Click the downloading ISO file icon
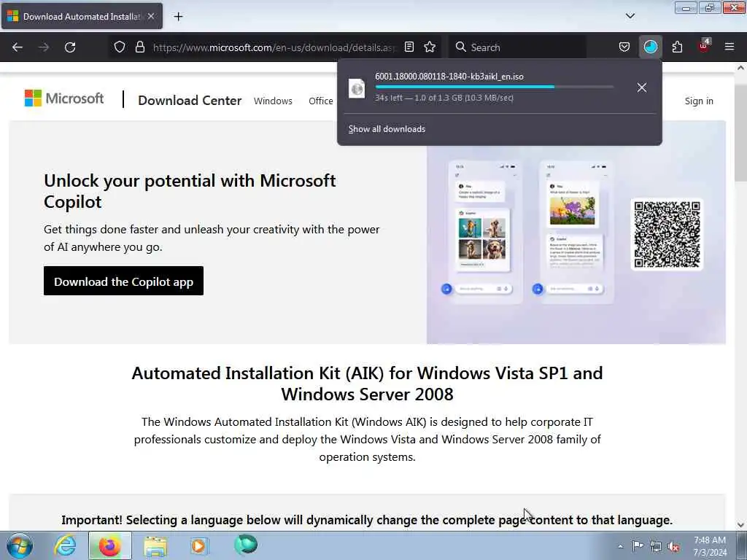 357,88
